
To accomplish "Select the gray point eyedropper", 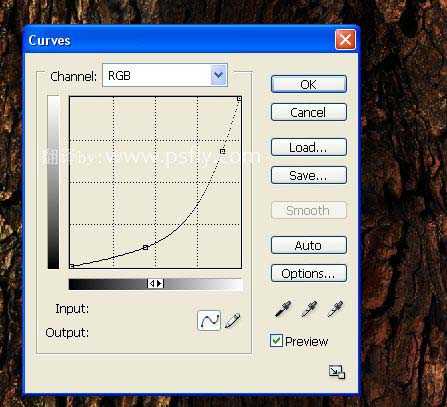I will pos(309,309).
